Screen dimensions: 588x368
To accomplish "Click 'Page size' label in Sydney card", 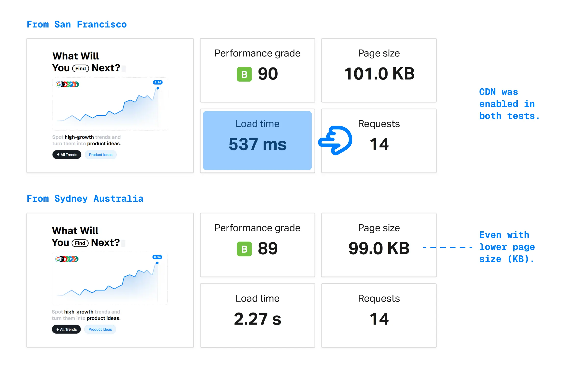I will point(379,228).
